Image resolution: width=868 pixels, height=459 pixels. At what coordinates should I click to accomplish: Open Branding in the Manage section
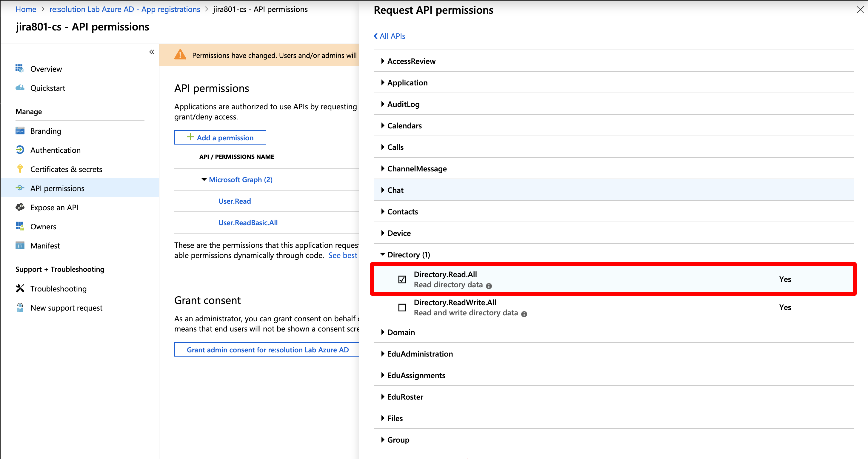46,131
